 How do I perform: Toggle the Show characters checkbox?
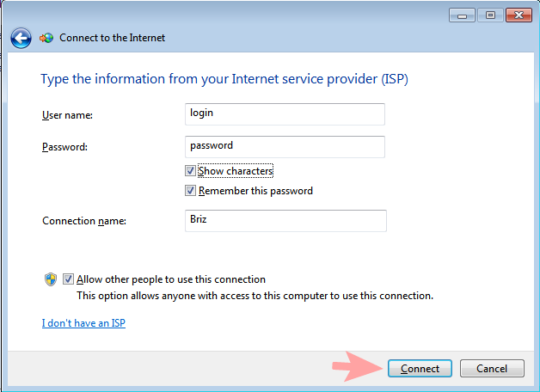pos(190,171)
